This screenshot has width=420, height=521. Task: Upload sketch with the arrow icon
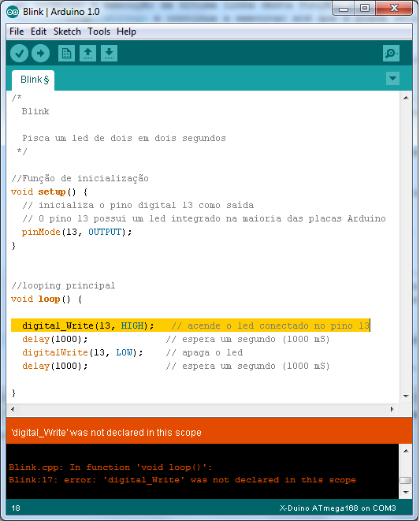(40, 53)
